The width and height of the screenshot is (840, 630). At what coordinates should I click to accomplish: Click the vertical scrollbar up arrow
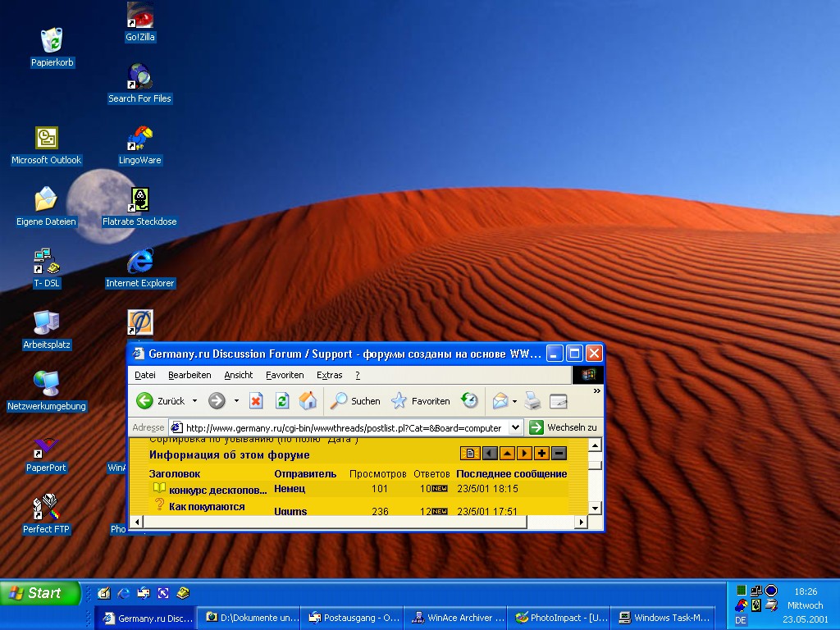tap(595, 445)
